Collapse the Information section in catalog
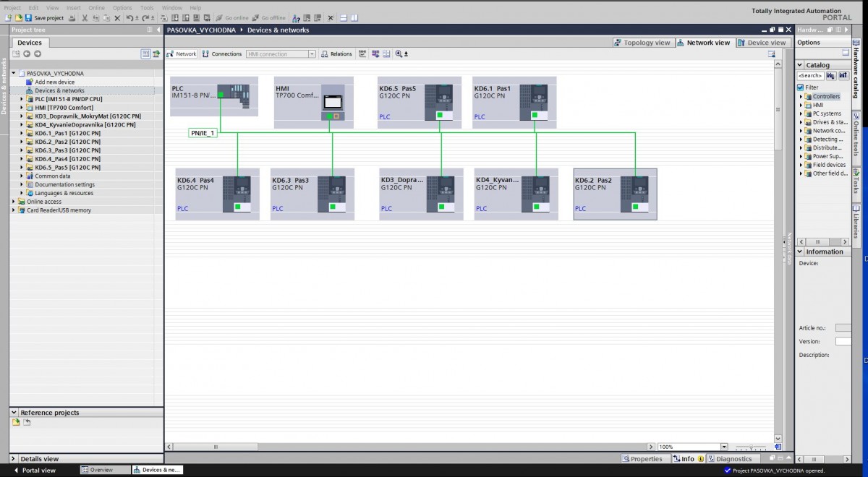868x477 pixels. coord(800,252)
